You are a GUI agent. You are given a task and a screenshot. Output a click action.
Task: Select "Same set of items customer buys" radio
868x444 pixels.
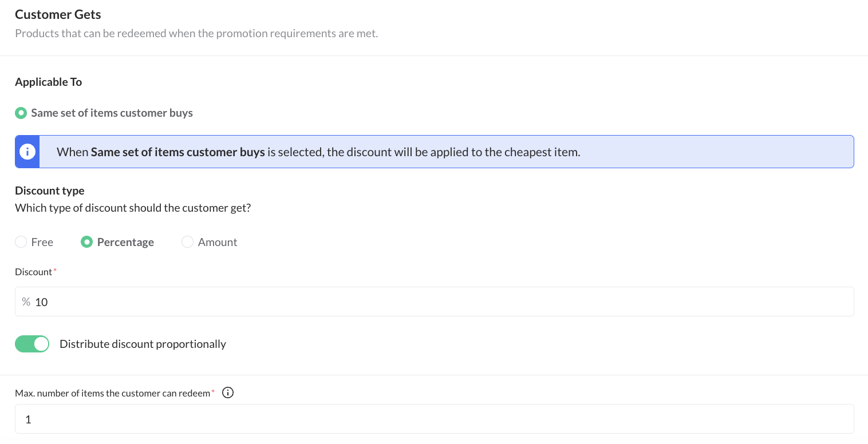pyautogui.click(x=21, y=113)
